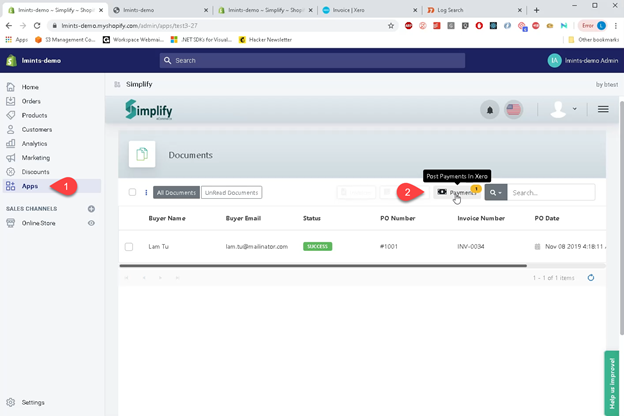This screenshot has width=624, height=416.
Task: Open the Products section
Action: pyautogui.click(x=34, y=115)
